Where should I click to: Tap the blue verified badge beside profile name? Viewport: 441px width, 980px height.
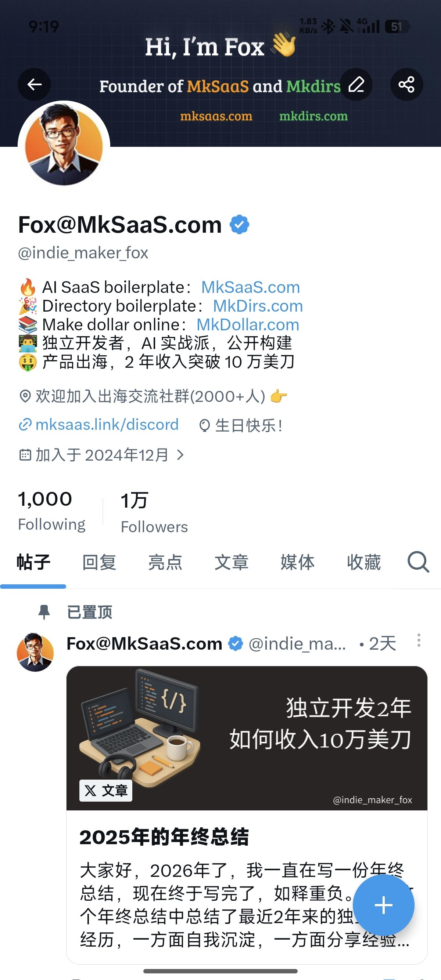point(240,225)
